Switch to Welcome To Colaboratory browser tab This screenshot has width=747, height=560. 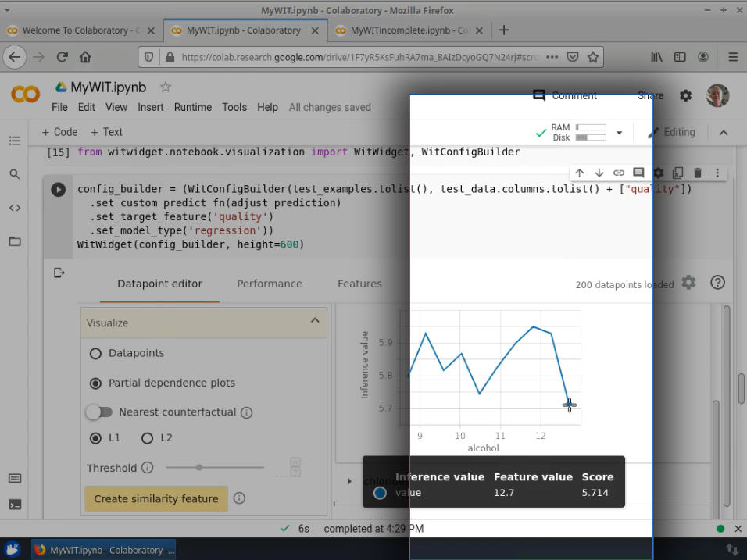pos(81,30)
